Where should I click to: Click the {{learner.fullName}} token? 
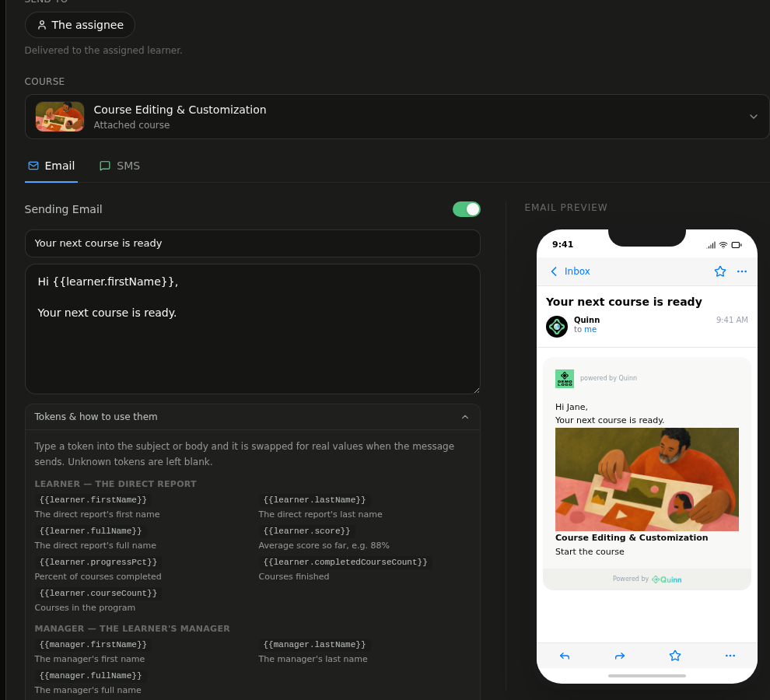click(x=90, y=531)
